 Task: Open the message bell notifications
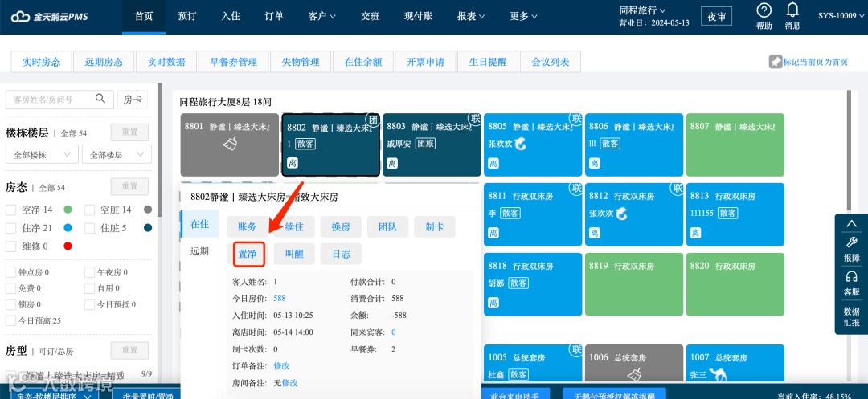792,10
